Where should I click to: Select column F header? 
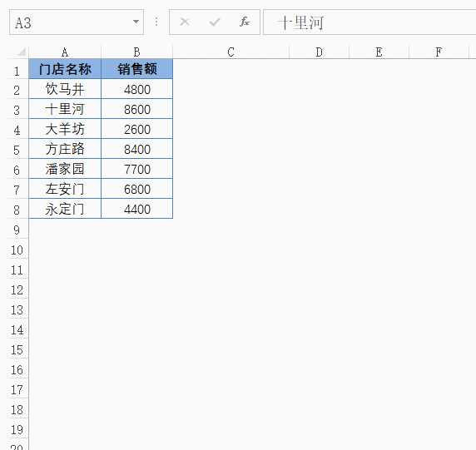point(439,52)
